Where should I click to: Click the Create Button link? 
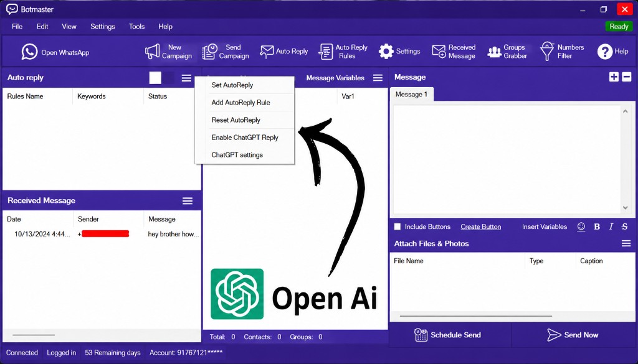pos(480,226)
